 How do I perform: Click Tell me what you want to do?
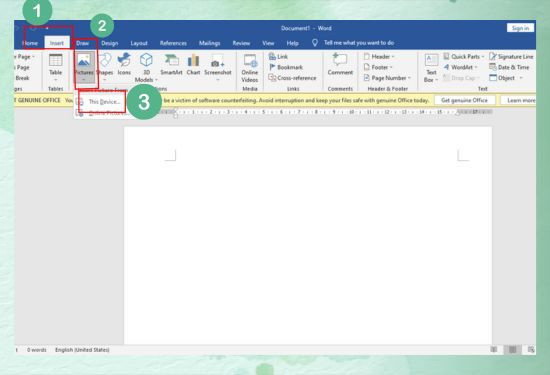pyautogui.click(x=359, y=43)
